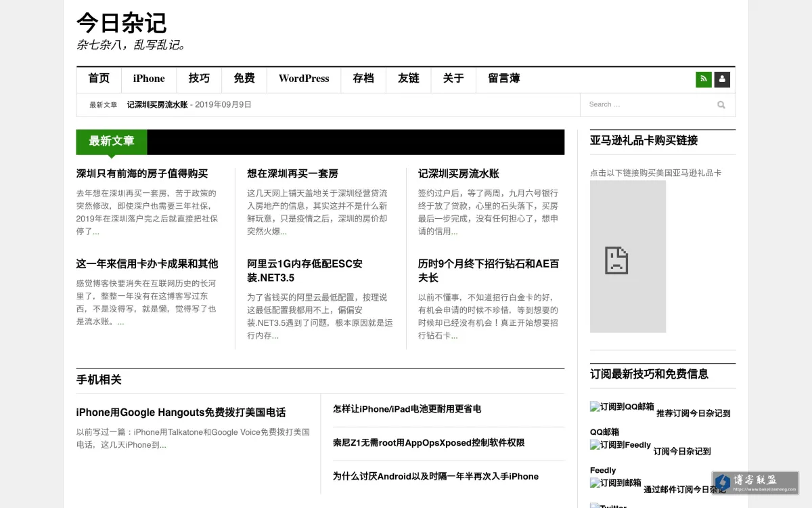Screen dimensions: 812x508
Task: Open the iPhone menu item
Action: point(149,79)
